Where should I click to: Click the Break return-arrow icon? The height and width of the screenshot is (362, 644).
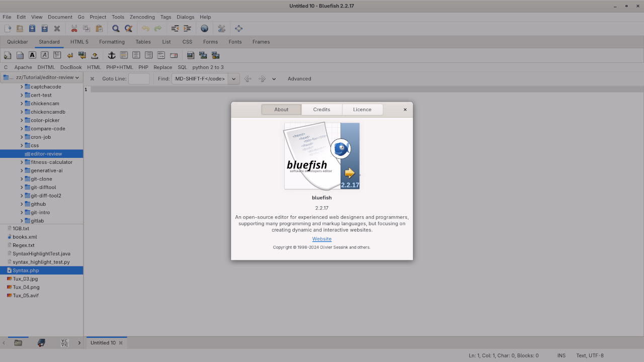click(70, 55)
